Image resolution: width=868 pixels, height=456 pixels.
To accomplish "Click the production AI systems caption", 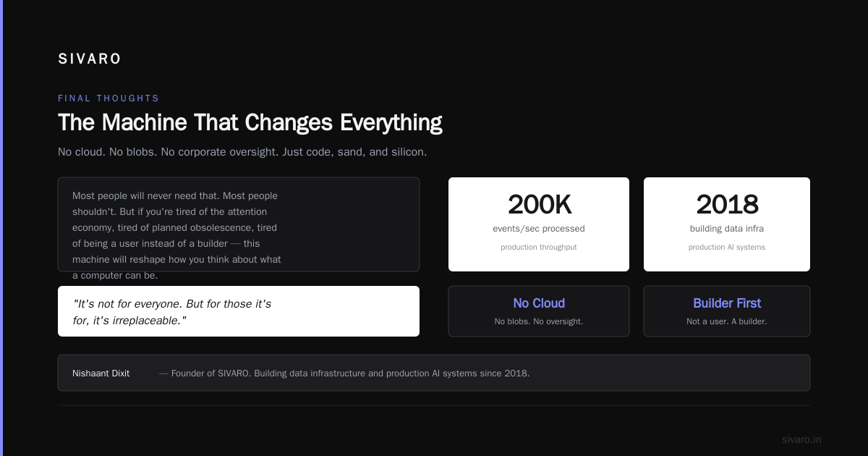I will (727, 248).
